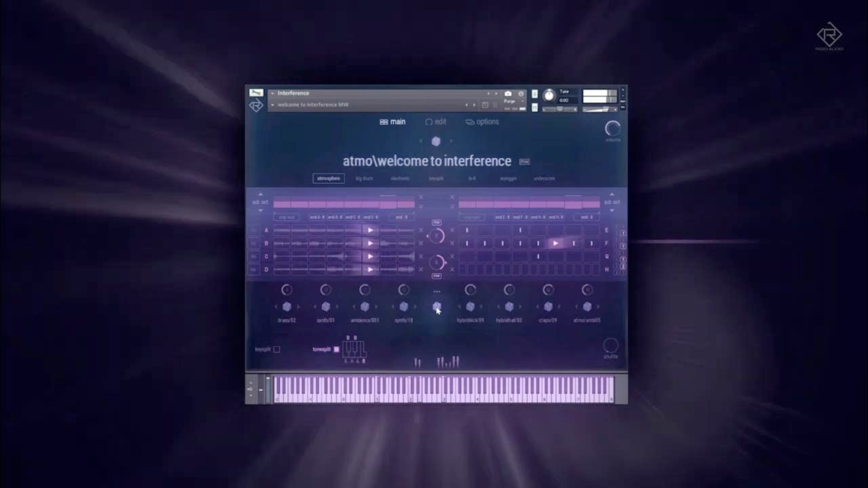
Task: Select the big drum category
Action: (x=365, y=178)
